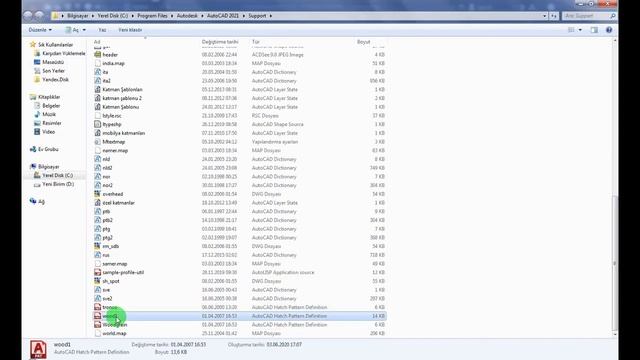Open Masaüstü in navigation pane
Screen dimensions: 640x360
[53, 62]
